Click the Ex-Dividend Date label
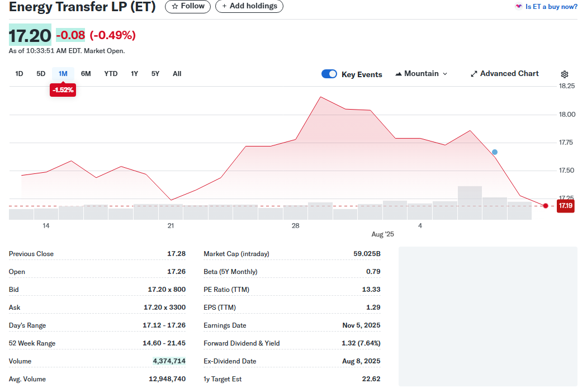This screenshot has width=587, height=392. (x=230, y=361)
